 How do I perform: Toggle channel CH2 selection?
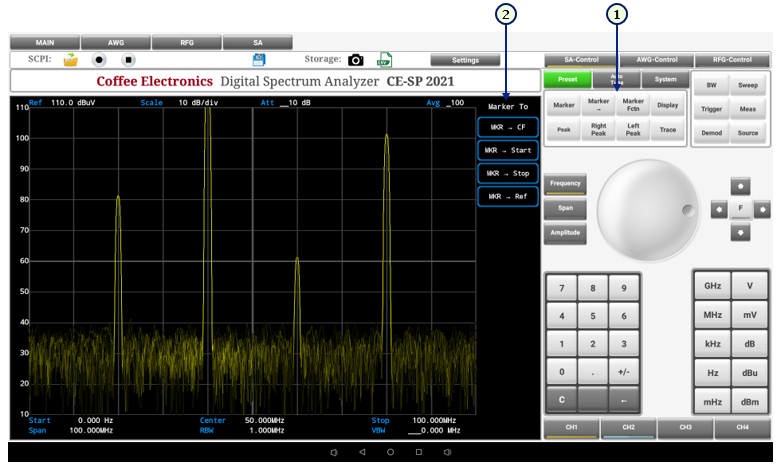tap(628, 427)
